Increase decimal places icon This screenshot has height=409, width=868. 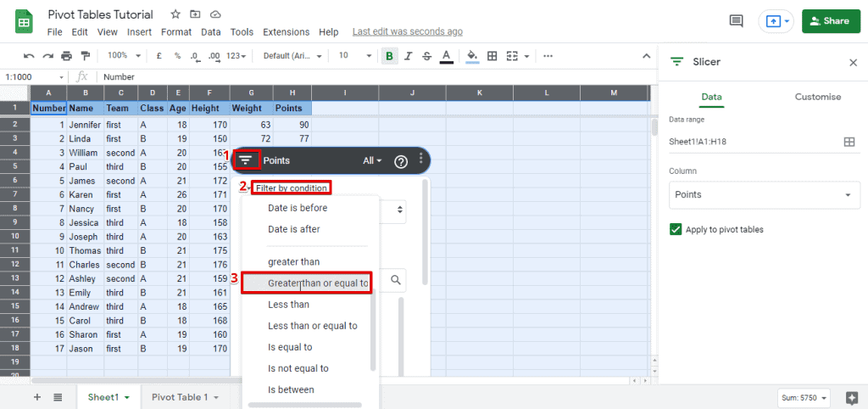[x=214, y=56]
